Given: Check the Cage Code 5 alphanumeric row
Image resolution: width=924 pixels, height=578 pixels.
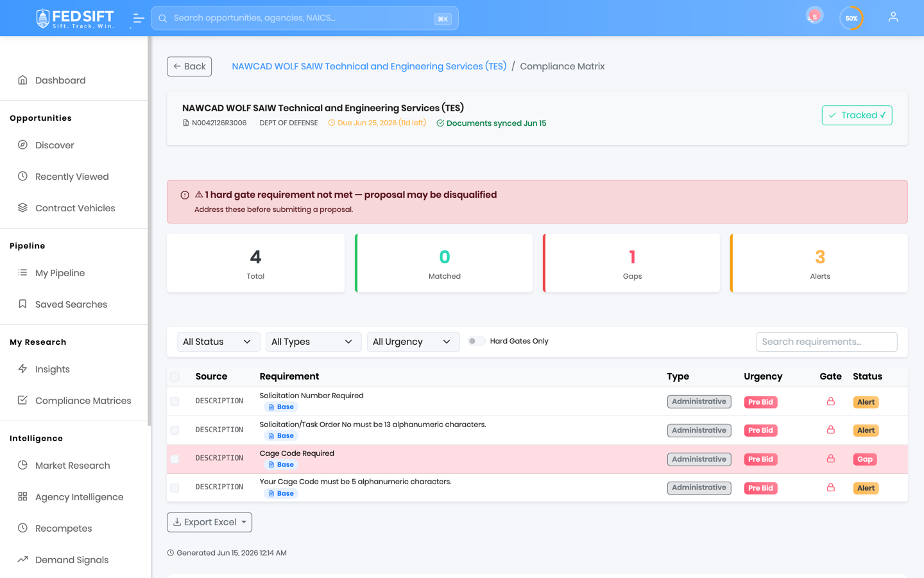Looking at the screenshot, I should [x=175, y=488].
